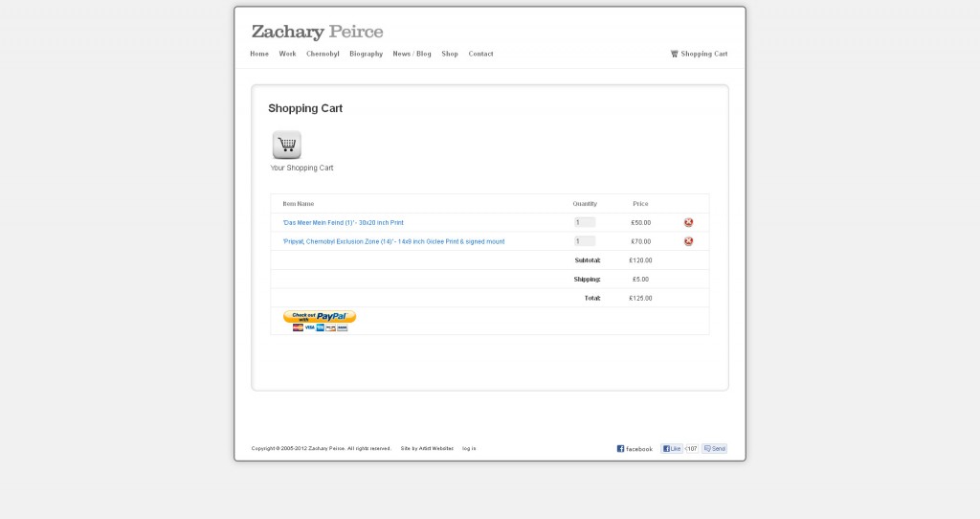Open the Biography page
The width and height of the screenshot is (980, 519).
coord(367,54)
